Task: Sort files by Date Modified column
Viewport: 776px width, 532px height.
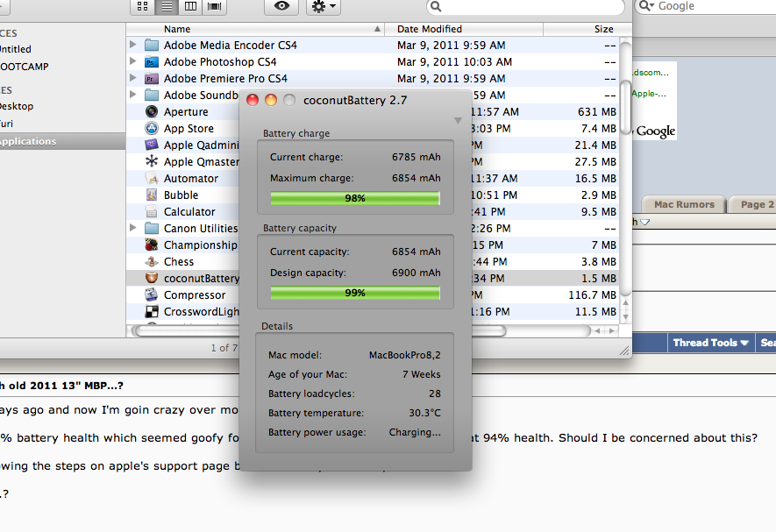Action: pyautogui.click(x=464, y=29)
